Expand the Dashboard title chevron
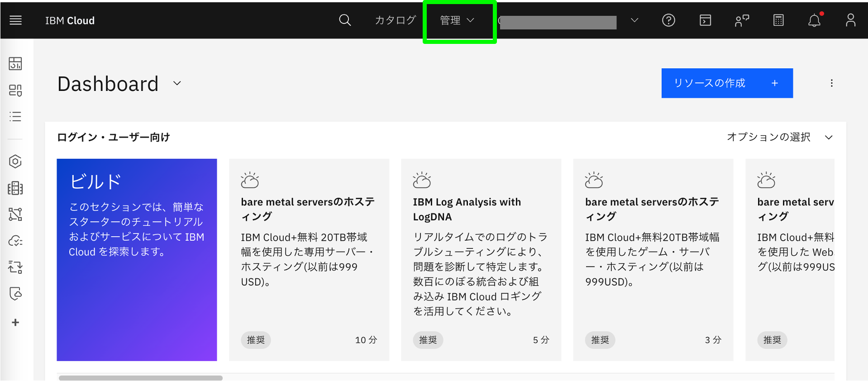The image size is (868, 381). click(x=177, y=83)
